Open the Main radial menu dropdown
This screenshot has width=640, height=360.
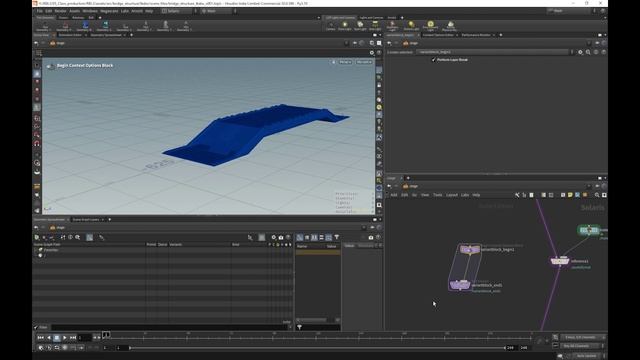coord(216,11)
